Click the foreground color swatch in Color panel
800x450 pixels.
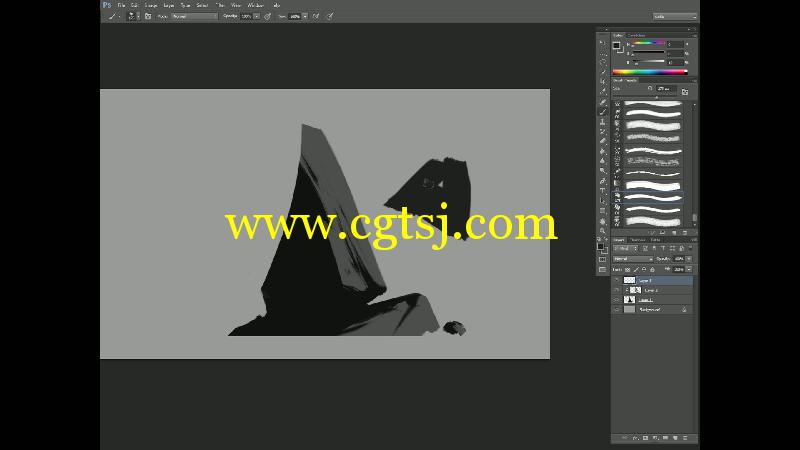(616, 45)
